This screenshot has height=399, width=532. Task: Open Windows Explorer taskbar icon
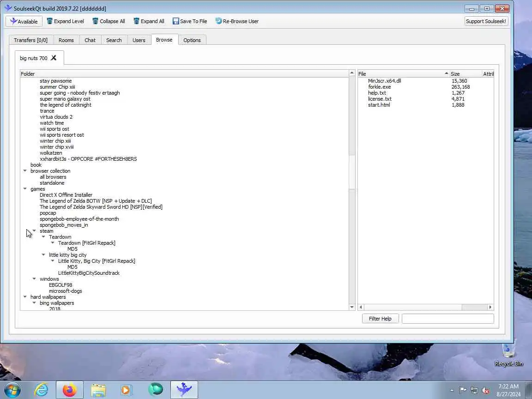(x=98, y=390)
